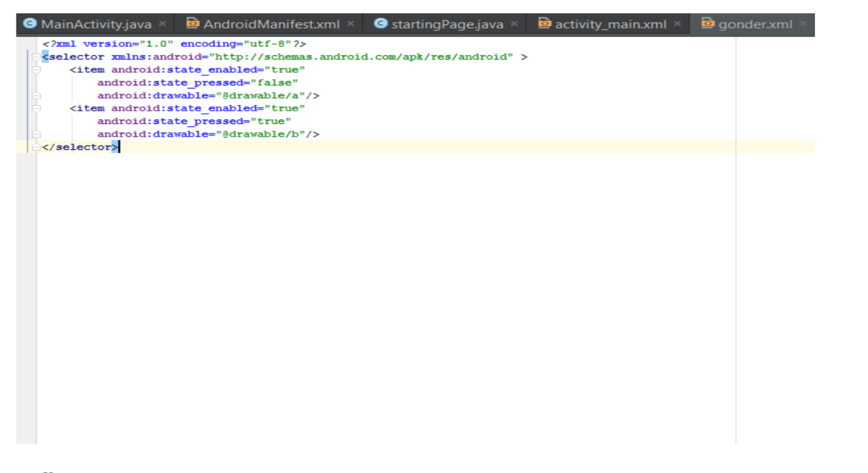Open the AndroidManifest.xml tab
Image resolution: width=868 pixels, height=473 pixels.
tap(272, 24)
